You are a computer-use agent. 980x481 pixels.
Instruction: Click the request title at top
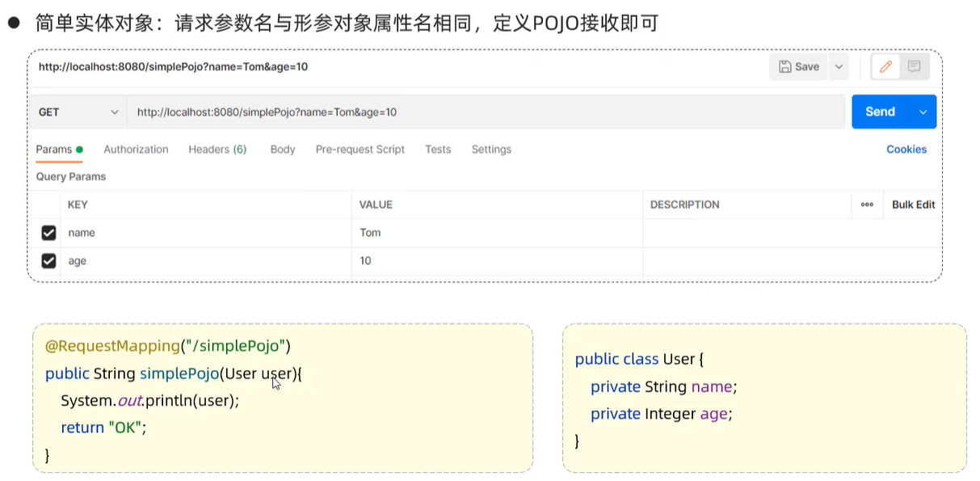(x=173, y=67)
